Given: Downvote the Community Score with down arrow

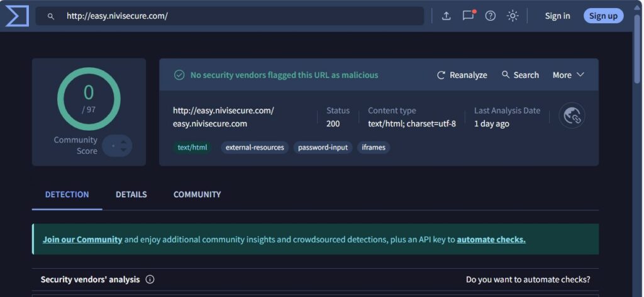Looking at the screenshot, I should coord(124,150).
